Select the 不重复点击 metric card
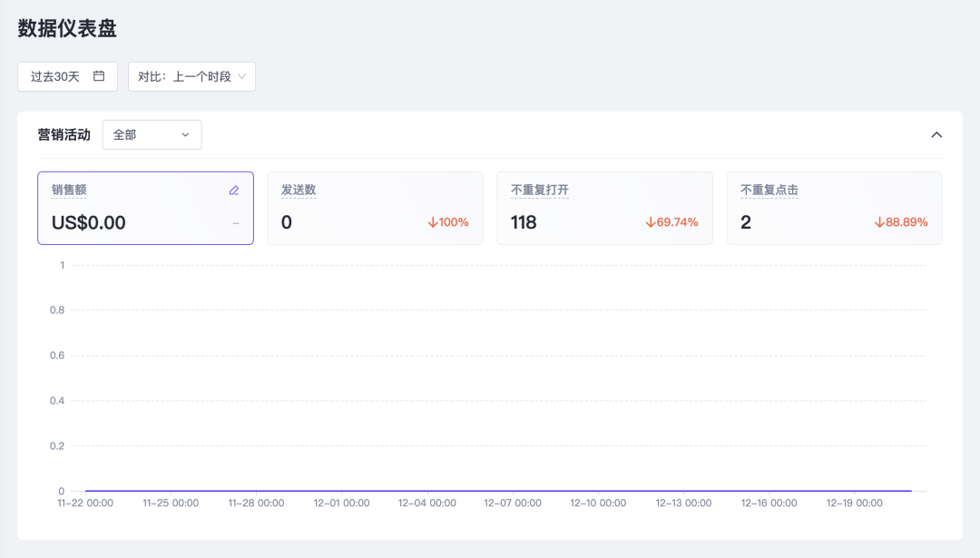 [834, 208]
